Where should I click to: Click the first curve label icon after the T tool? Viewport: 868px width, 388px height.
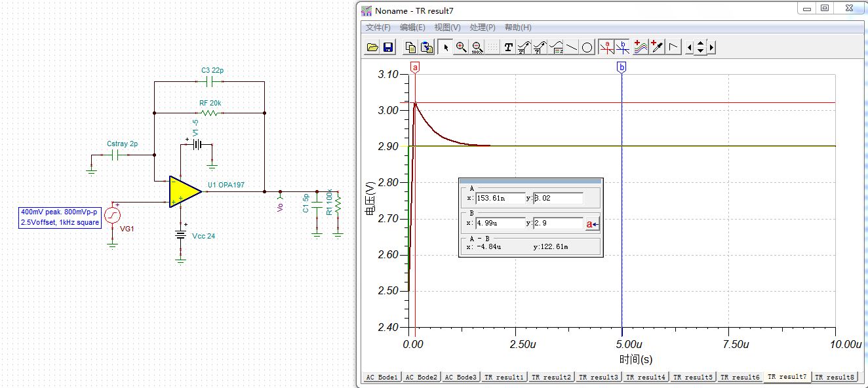click(x=524, y=47)
